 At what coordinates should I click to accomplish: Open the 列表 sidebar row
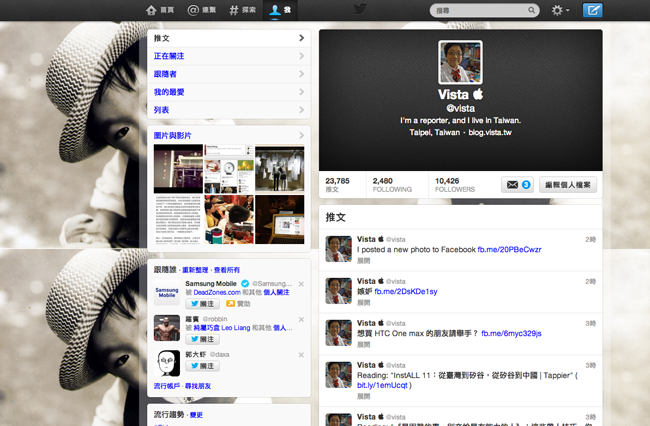(229, 110)
